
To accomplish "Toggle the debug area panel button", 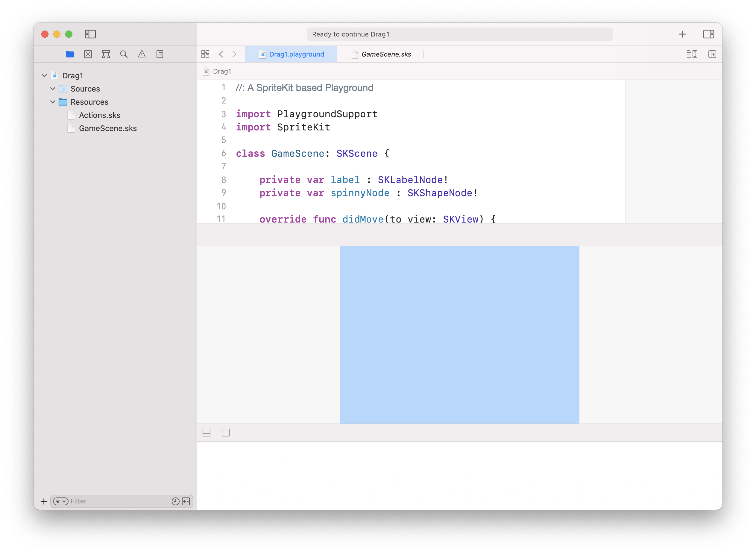I will pyautogui.click(x=207, y=433).
